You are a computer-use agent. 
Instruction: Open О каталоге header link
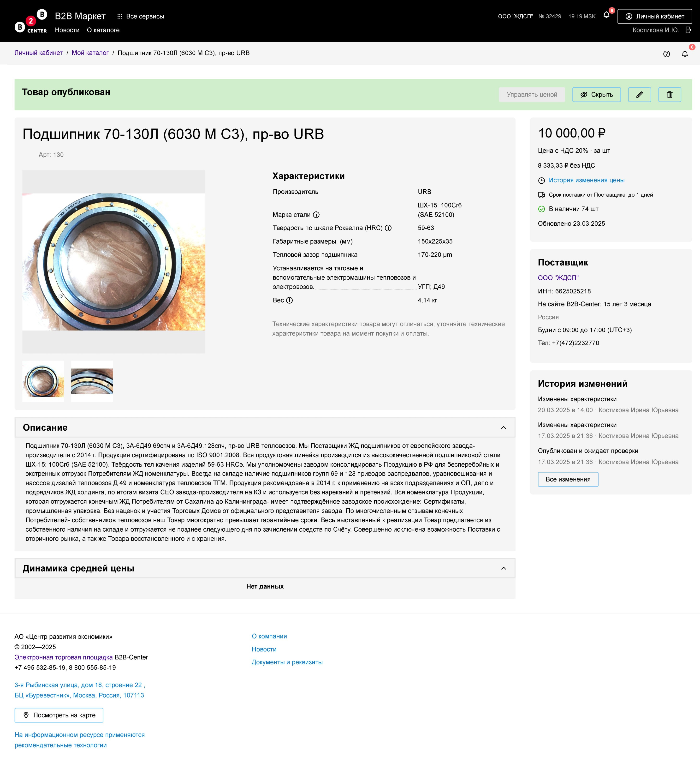click(103, 30)
